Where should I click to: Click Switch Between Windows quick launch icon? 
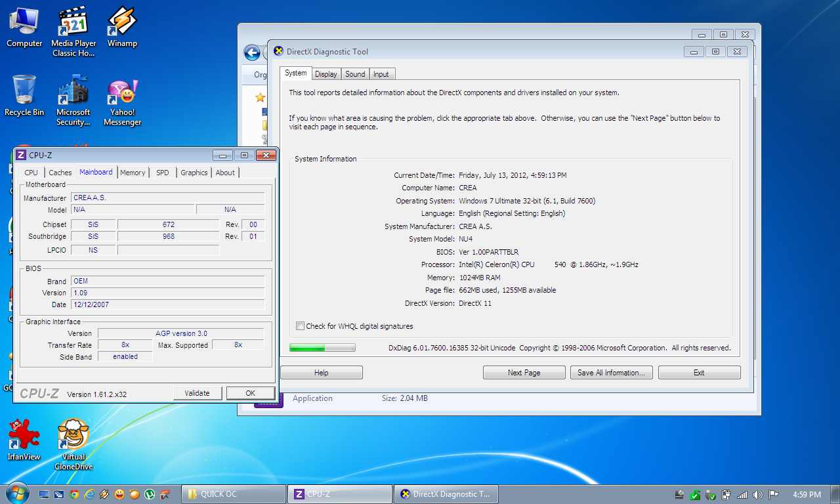[x=59, y=494]
